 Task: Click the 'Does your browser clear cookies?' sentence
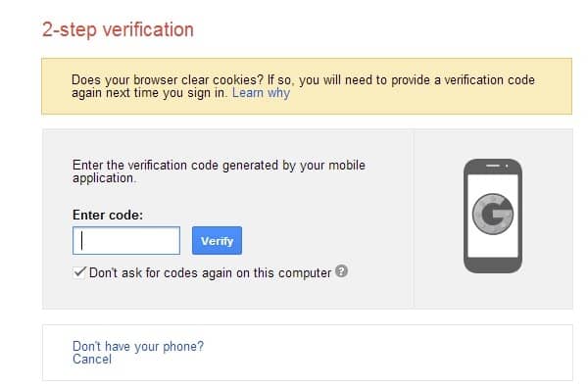[x=168, y=79]
